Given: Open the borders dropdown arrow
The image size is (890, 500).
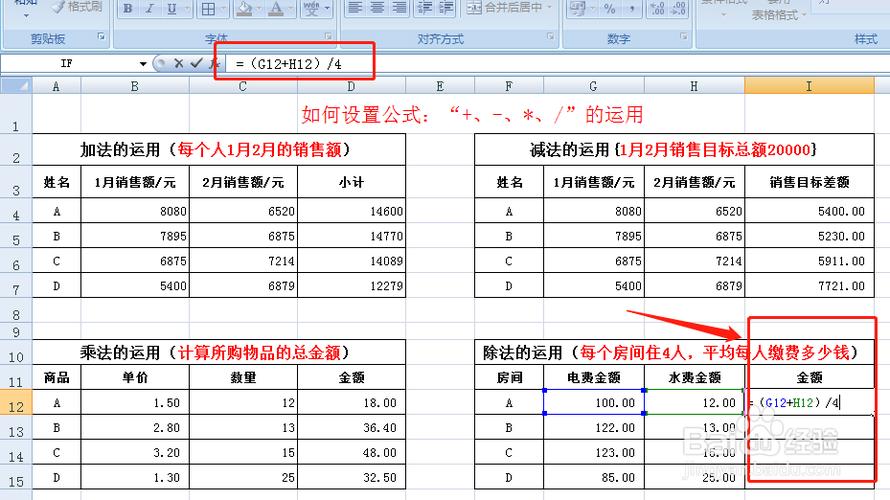Looking at the screenshot, I should coord(224,8).
